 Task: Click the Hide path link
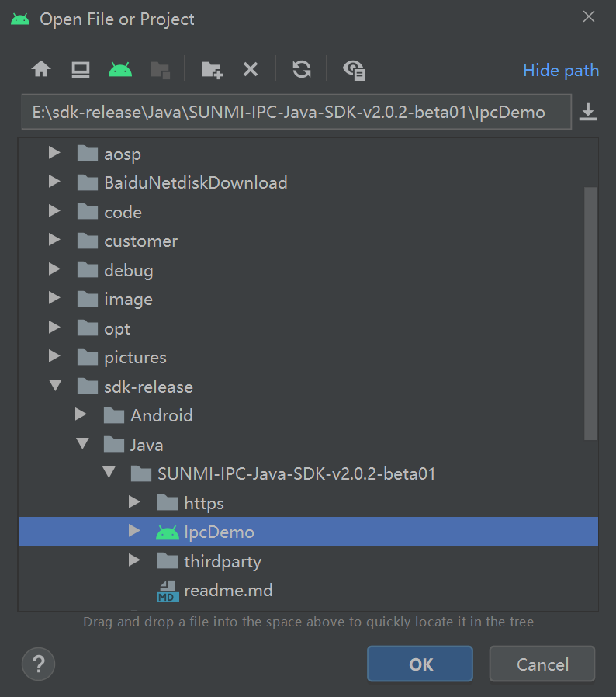[x=561, y=70]
